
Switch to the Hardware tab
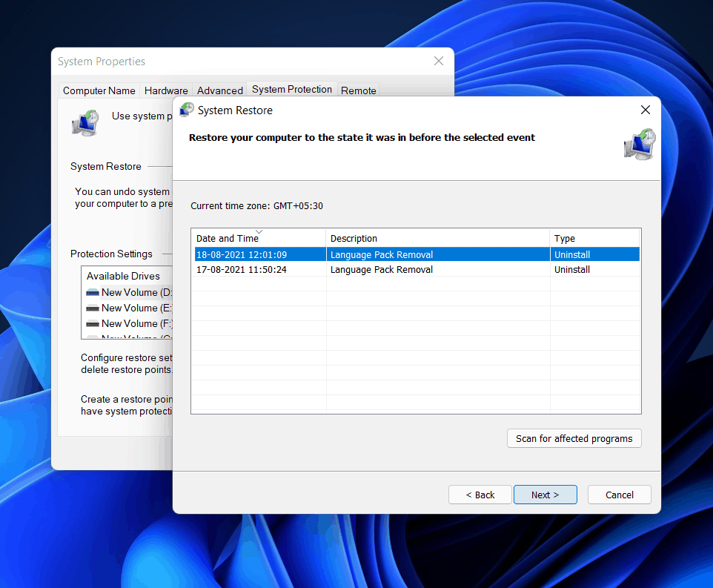(166, 90)
